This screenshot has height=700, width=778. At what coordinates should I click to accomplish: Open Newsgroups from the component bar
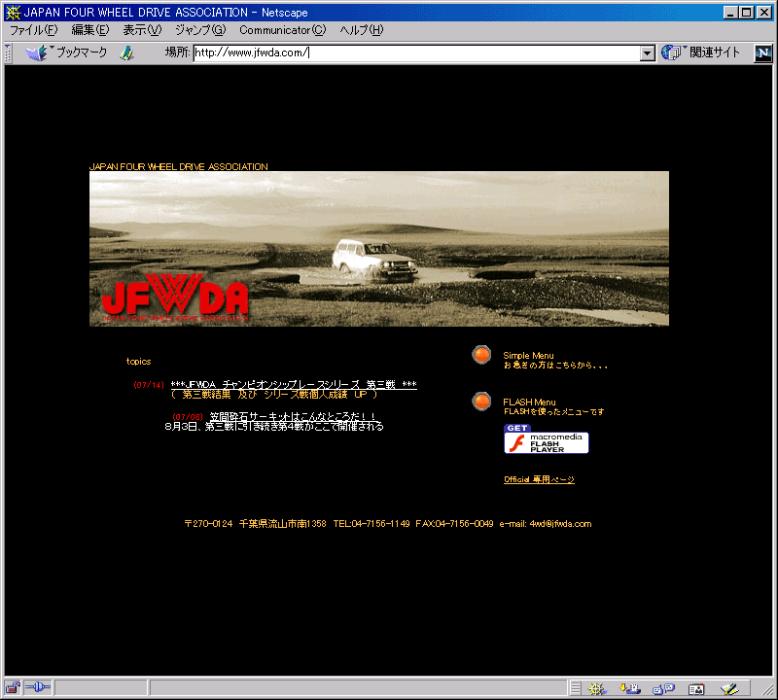[x=664, y=688]
